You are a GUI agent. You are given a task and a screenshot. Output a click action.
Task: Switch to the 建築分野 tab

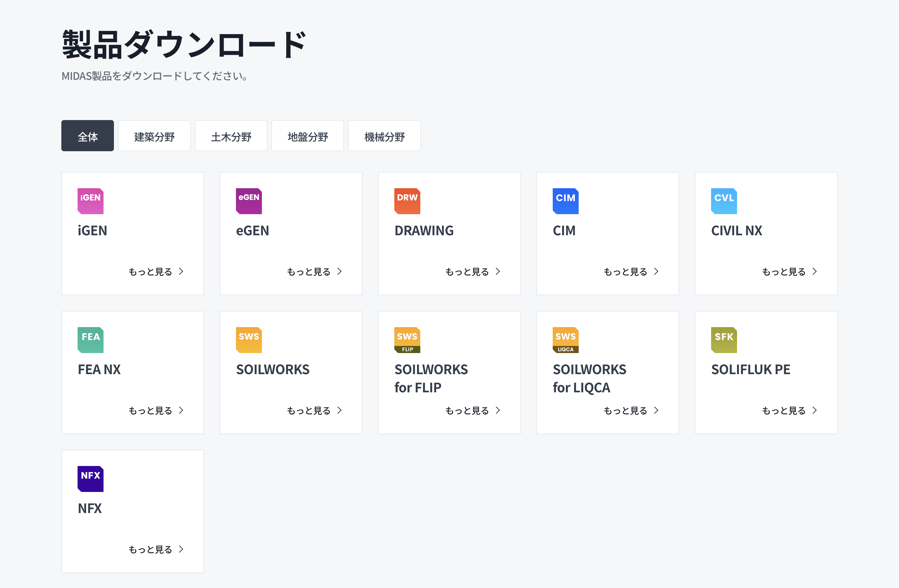(154, 136)
